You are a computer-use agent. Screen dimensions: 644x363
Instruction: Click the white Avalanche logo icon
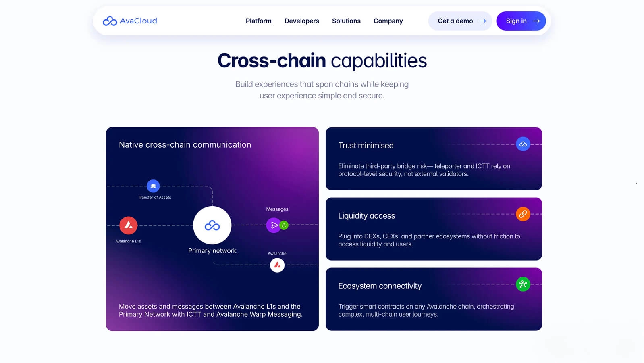[x=277, y=265]
